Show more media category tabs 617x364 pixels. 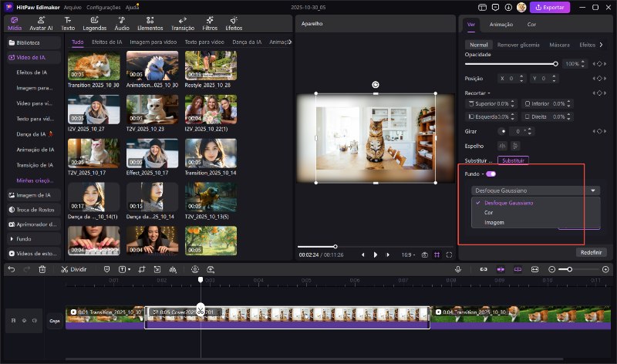pyautogui.click(x=290, y=42)
